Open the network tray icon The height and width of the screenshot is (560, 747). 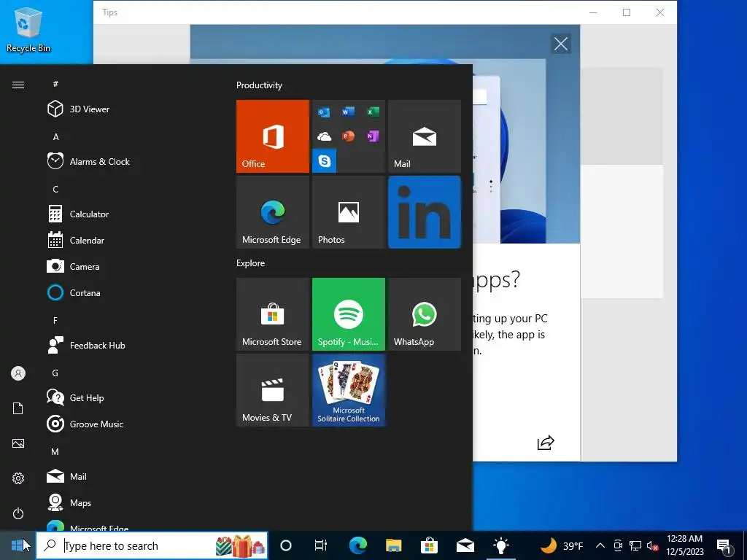pos(635,545)
